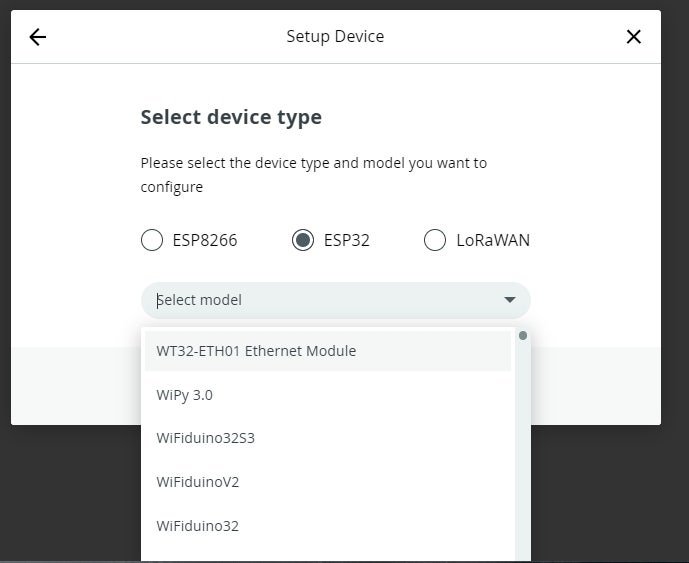This screenshot has width=689, height=563.
Task: Click the LoRaWAN label text
Action: pyautogui.click(x=493, y=240)
